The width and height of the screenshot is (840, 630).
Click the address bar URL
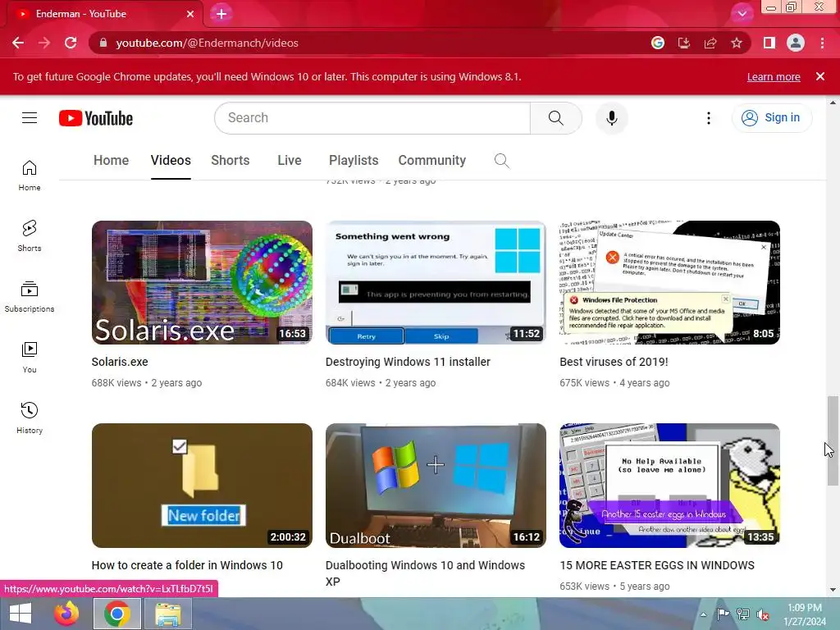(x=208, y=43)
